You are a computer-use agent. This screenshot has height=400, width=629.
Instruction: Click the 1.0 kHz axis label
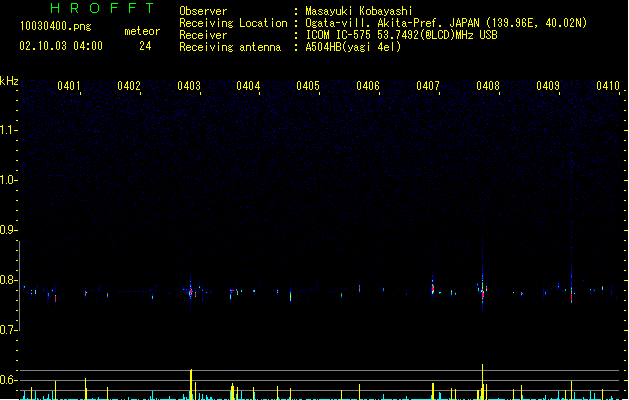tap(8, 180)
